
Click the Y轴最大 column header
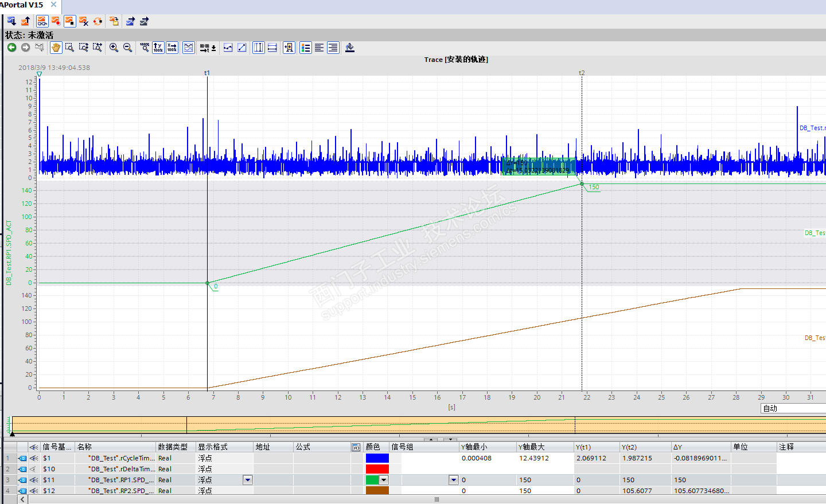546,447
